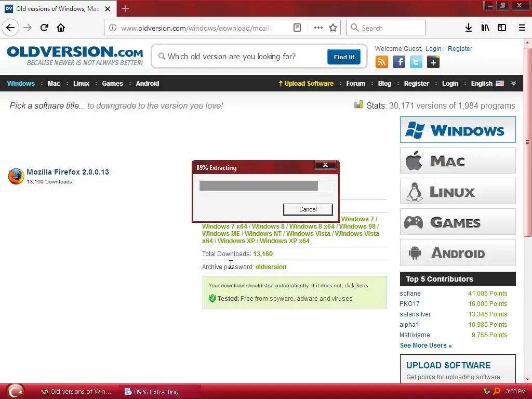The width and height of the screenshot is (532, 399).
Task: Select the large Games platform banner
Action: tap(458, 222)
